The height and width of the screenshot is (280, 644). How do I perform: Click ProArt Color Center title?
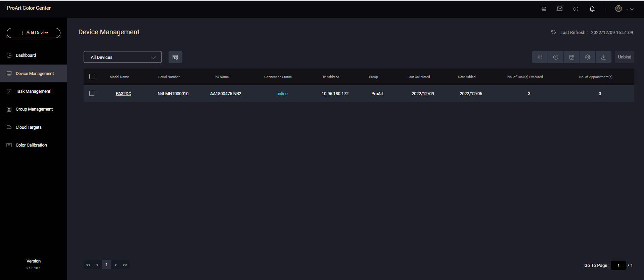pos(29,8)
